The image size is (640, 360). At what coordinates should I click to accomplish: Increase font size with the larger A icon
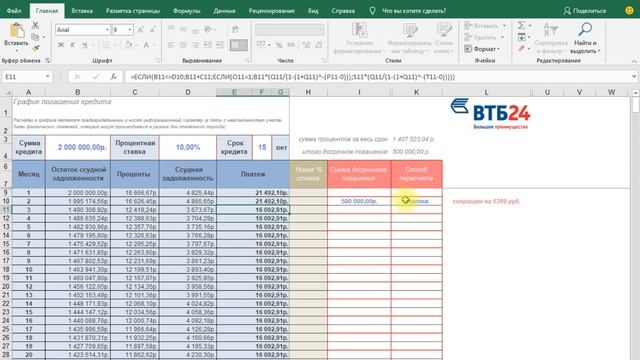point(140,30)
